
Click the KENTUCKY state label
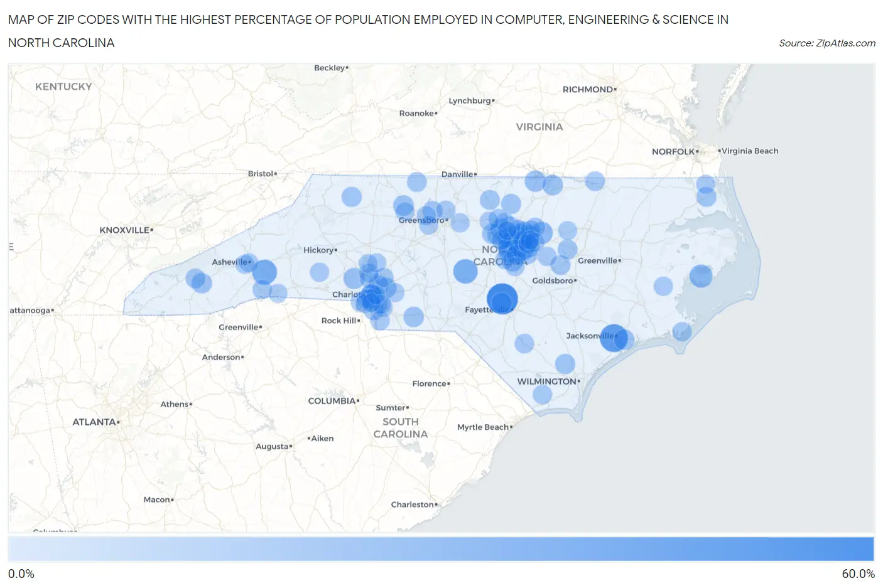pyautogui.click(x=63, y=87)
